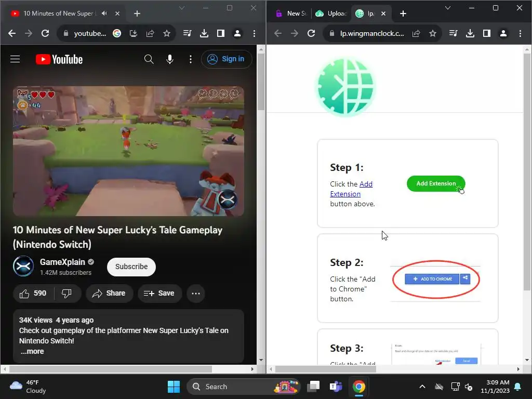Screen dimensions: 532x399
Task: Bookmark the wingmanclock page
Action: click(x=433, y=33)
